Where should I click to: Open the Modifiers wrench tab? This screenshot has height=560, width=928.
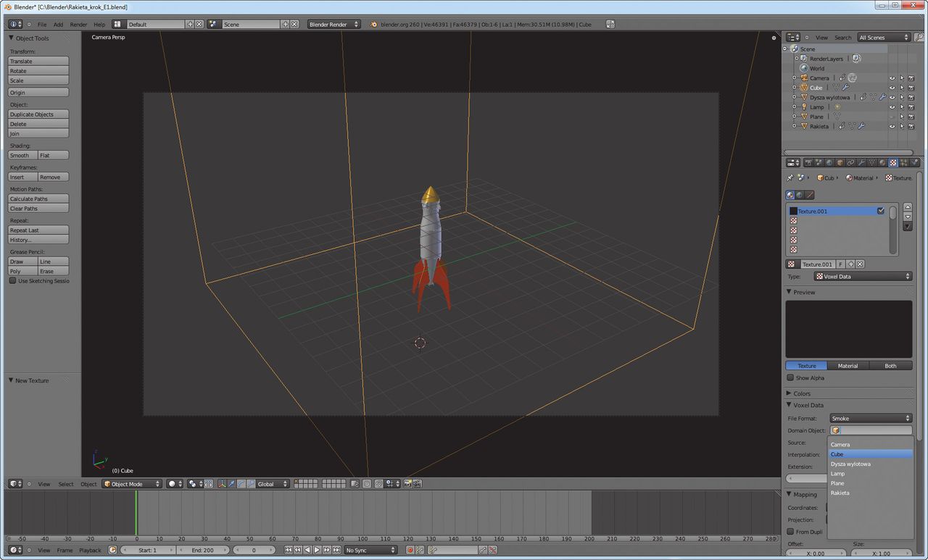click(x=861, y=163)
